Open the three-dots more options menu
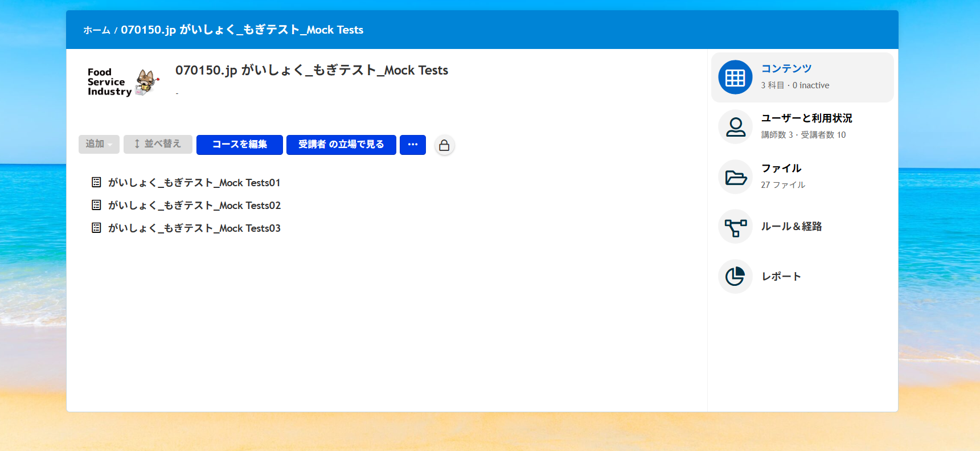Screen dimensions: 980x451 pyautogui.click(x=413, y=145)
